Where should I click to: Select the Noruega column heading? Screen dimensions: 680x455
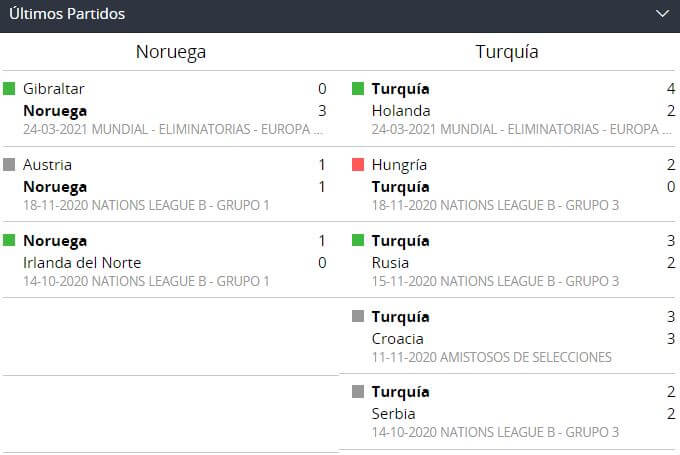click(170, 52)
